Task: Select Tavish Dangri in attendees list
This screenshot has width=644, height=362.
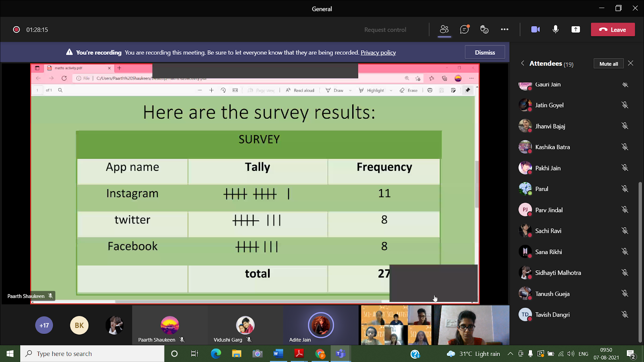Action: click(574, 315)
